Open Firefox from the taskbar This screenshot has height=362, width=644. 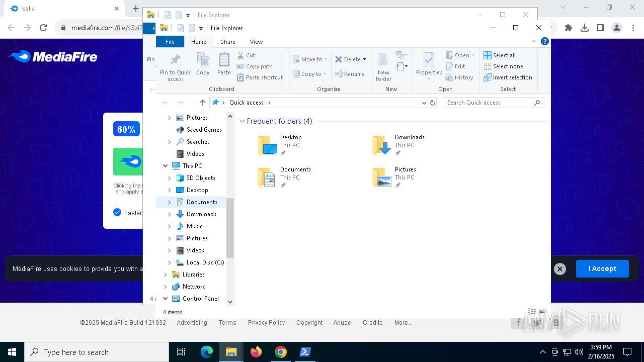[x=256, y=352]
